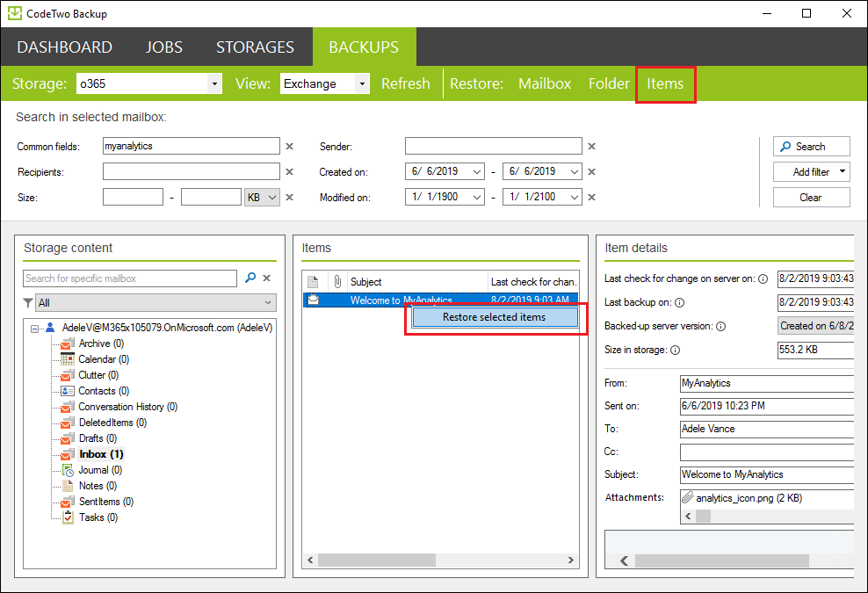
Task: Click the envelope icon of Welcome to MyAnalytics
Action: [313, 300]
